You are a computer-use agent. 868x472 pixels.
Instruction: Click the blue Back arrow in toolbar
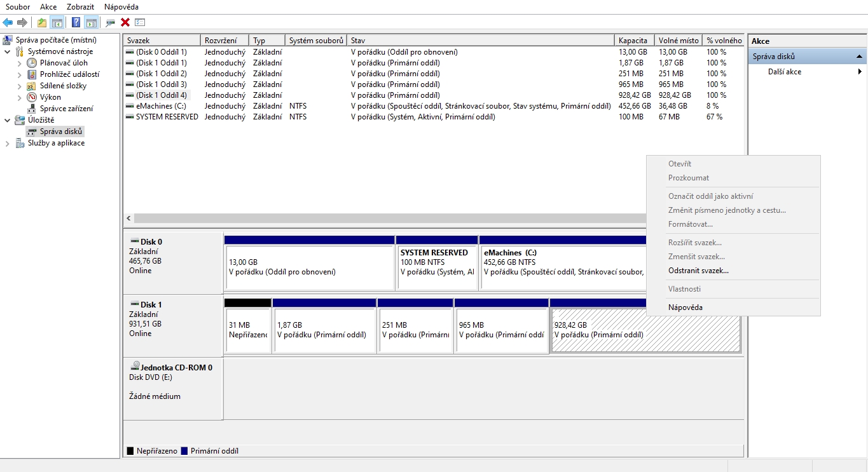(x=8, y=22)
